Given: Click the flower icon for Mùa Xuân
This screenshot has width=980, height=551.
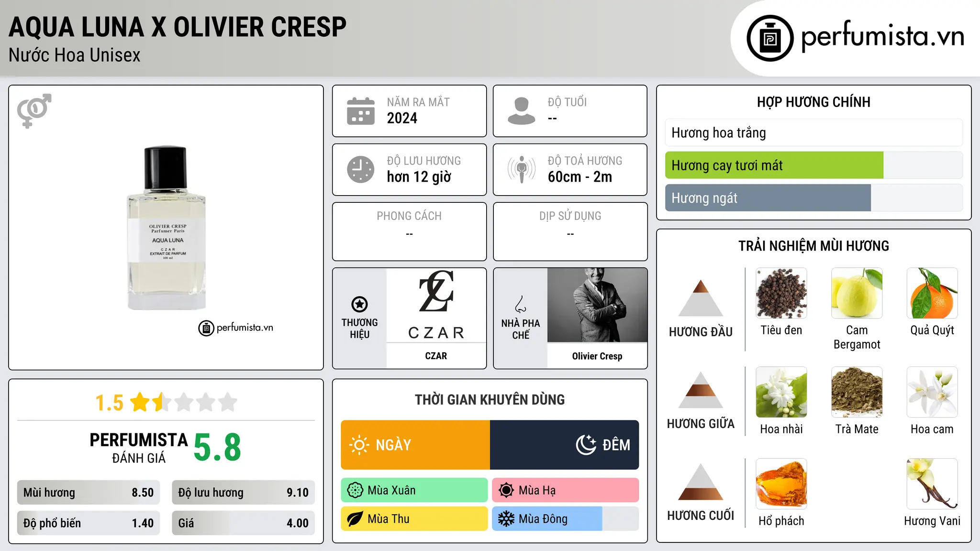Looking at the screenshot, I should pyautogui.click(x=355, y=490).
